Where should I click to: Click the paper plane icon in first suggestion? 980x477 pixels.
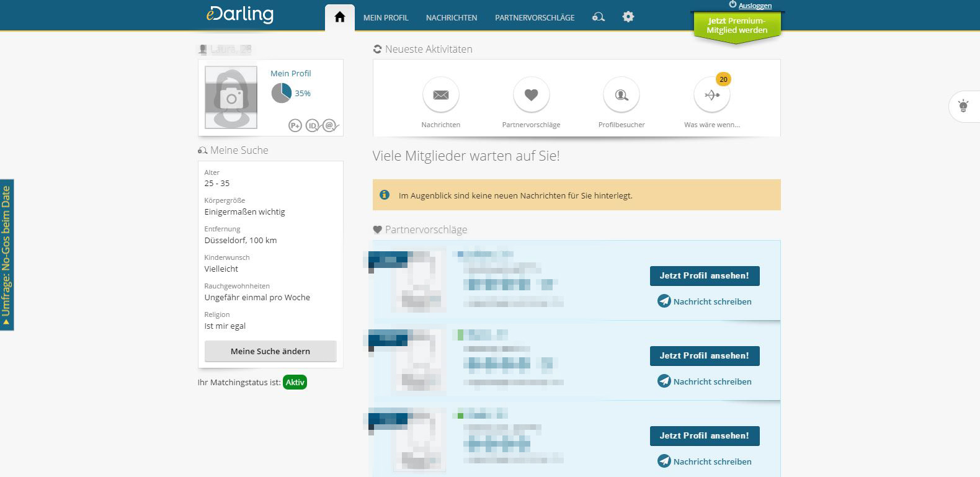[664, 301]
